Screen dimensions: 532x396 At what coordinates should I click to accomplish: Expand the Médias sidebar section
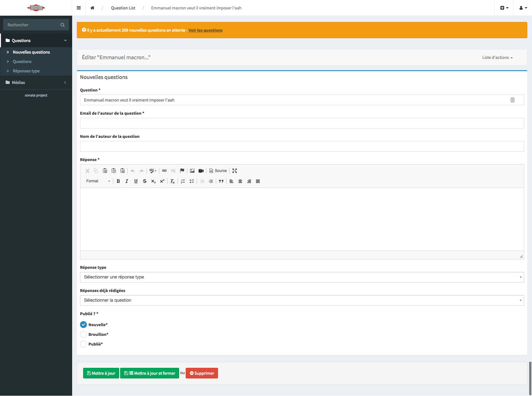tap(36, 82)
